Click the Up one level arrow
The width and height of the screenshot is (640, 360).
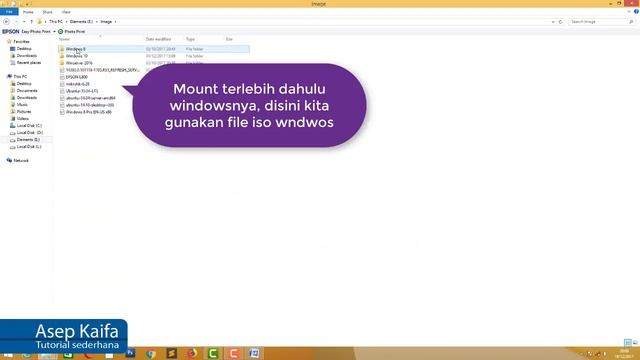[x=31, y=22]
